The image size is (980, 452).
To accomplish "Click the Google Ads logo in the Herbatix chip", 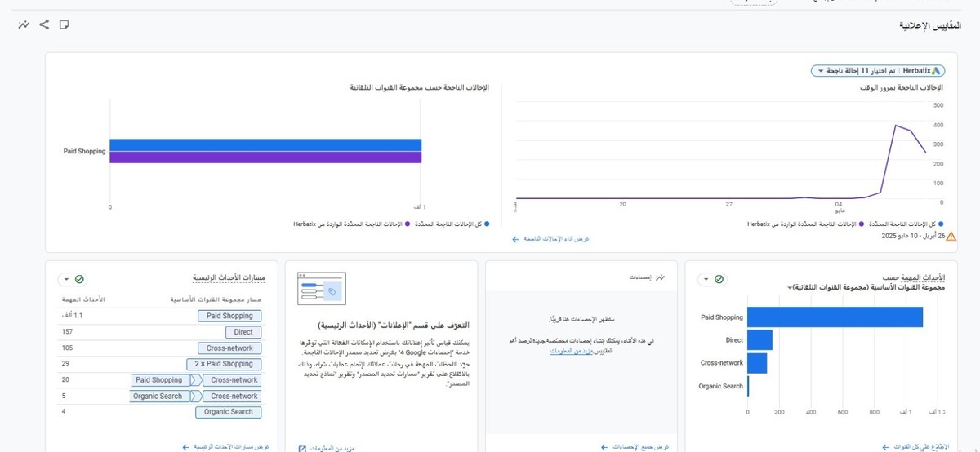I will (937, 71).
